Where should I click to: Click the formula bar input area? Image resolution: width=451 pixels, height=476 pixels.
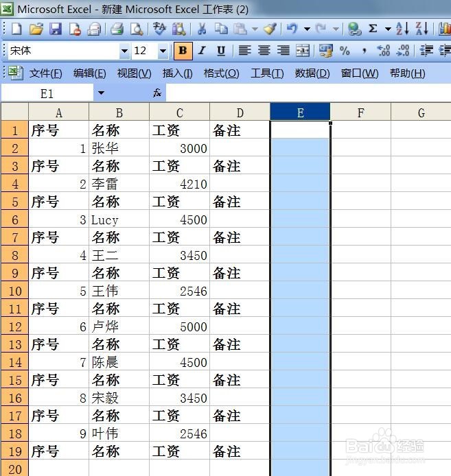point(308,93)
